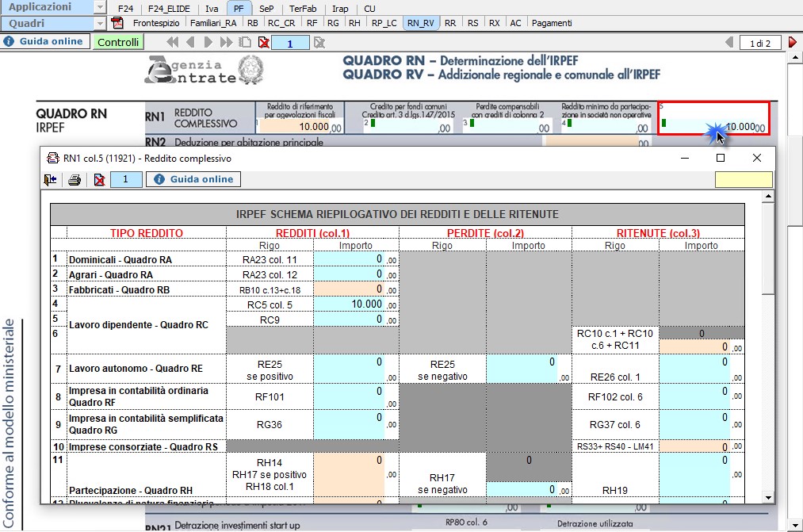Click 'Lavoro autonomo - Quadro RE' row label

pyautogui.click(x=136, y=368)
